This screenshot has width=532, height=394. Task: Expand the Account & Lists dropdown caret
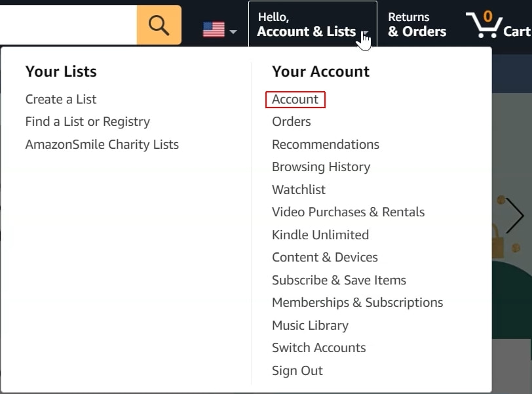(x=364, y=33)
